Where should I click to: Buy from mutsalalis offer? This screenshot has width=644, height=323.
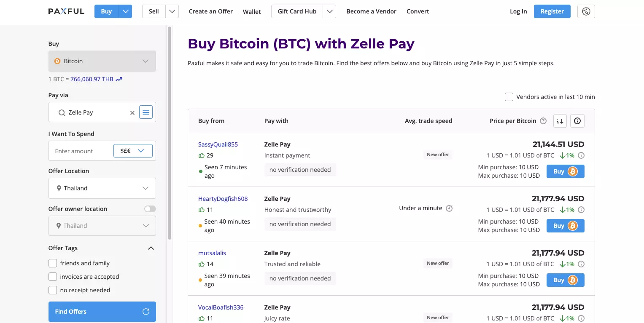[566, 280]
